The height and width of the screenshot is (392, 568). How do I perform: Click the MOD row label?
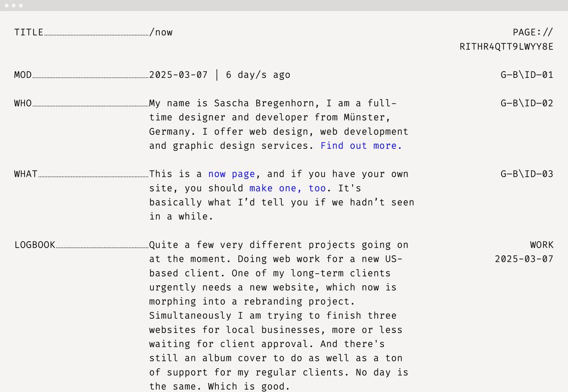click(x=23, y=75)
